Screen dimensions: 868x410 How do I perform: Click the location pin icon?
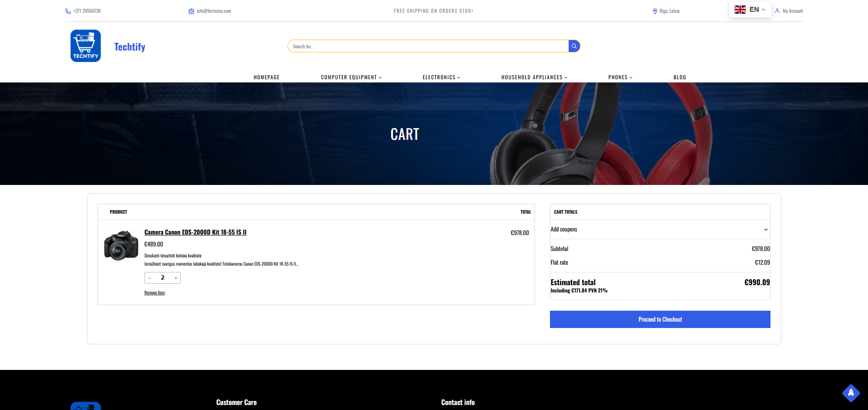[x=655, y=11]
